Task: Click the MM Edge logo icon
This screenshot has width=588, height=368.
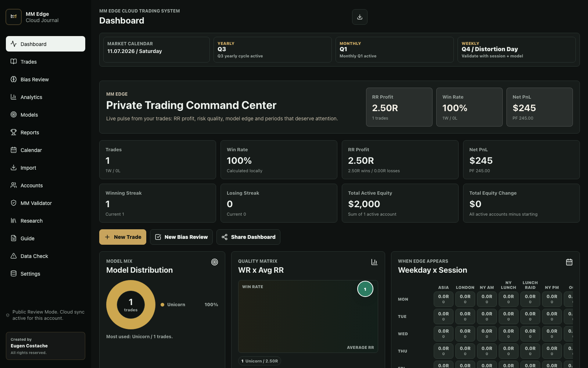Action: tap(14, 17)
